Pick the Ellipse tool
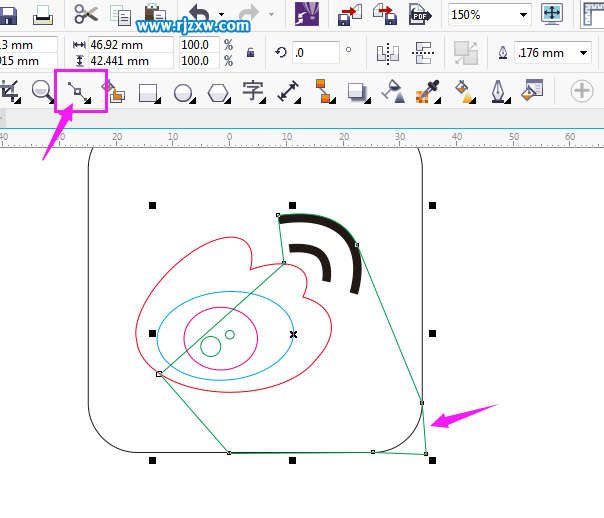Image resolution: width=604 pixels, height=518 pixels. 183,92
